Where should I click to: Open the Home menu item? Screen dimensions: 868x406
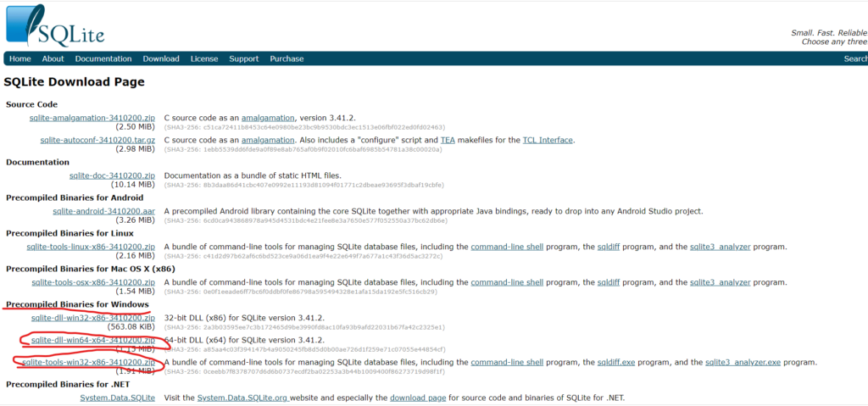point(19,58)
